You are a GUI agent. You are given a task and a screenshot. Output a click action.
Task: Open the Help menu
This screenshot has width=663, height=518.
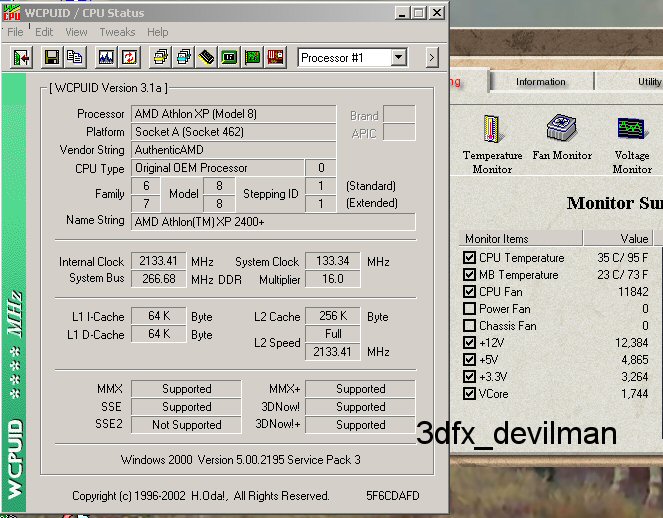point(158,32)
